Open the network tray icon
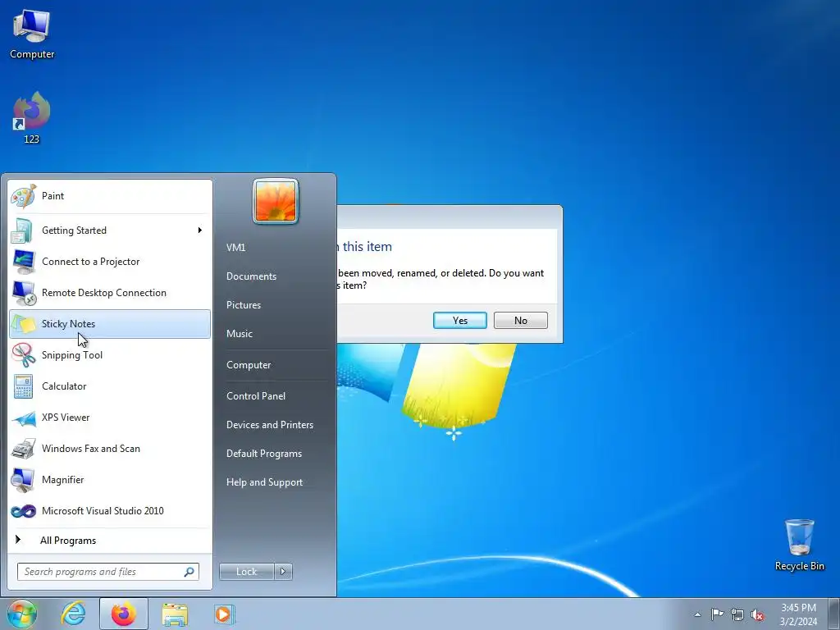 737,614
